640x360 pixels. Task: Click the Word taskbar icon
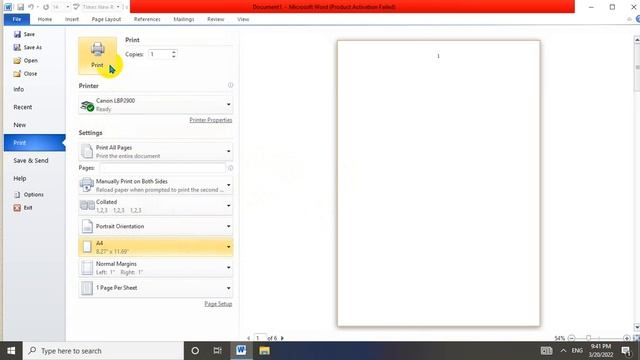241,351
